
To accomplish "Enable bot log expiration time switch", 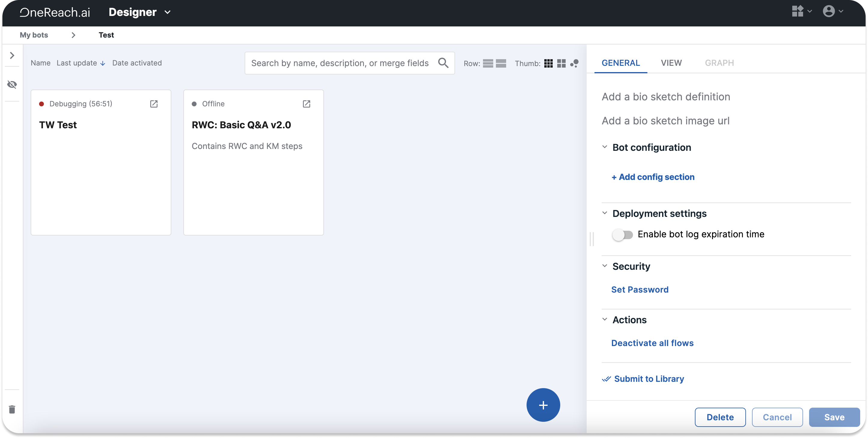I will pos(622,235).
